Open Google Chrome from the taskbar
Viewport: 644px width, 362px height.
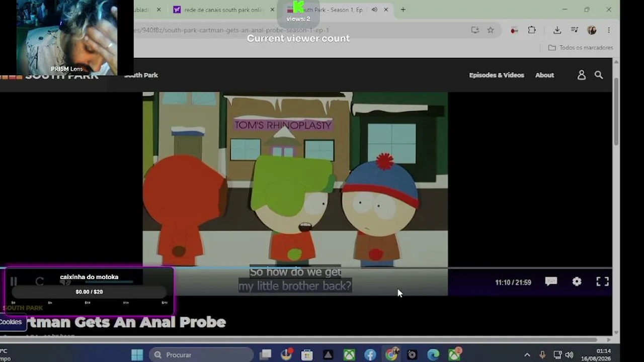pyautogui.click(x=391, y=355)
